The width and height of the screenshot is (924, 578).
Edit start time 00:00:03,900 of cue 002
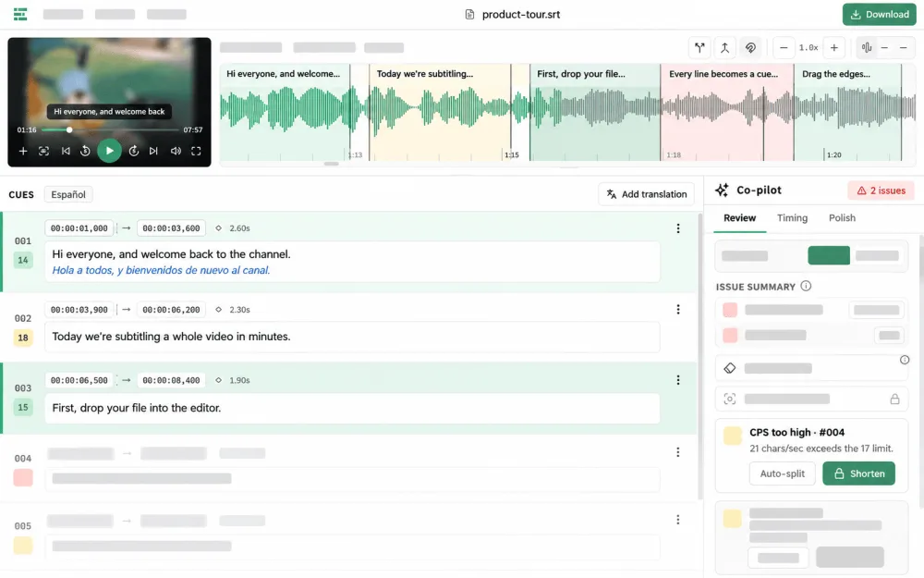coord(79,310)
